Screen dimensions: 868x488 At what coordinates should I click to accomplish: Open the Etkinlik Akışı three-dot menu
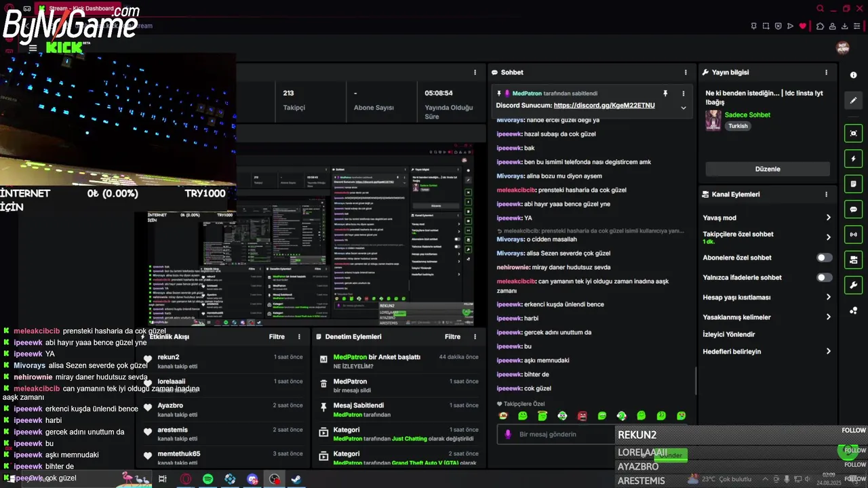[x=299, y=337]
